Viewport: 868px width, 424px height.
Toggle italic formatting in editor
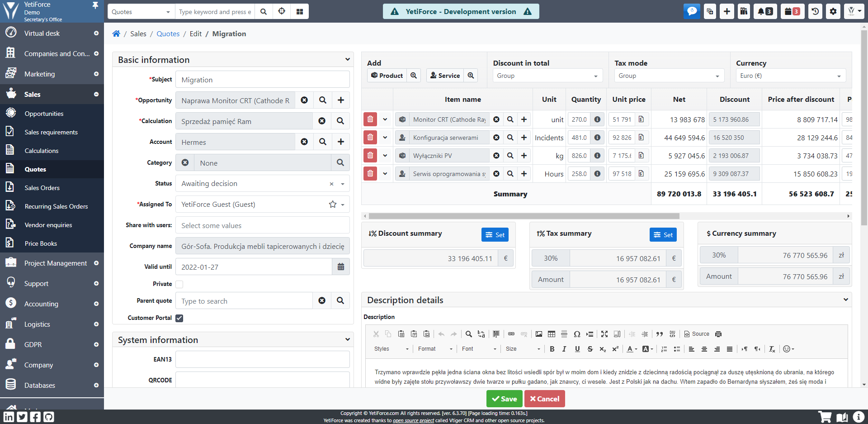coord(564,349)
